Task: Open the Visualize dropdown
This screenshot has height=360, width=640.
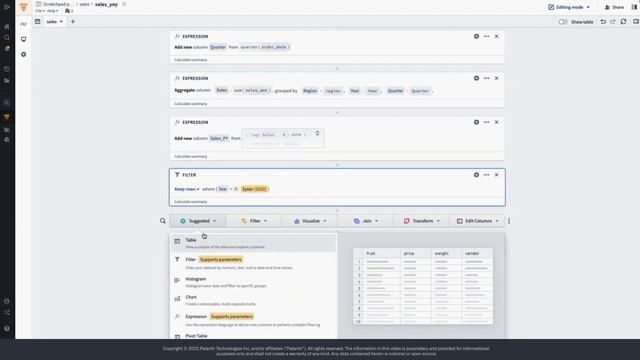Action: tap(310, 221)
